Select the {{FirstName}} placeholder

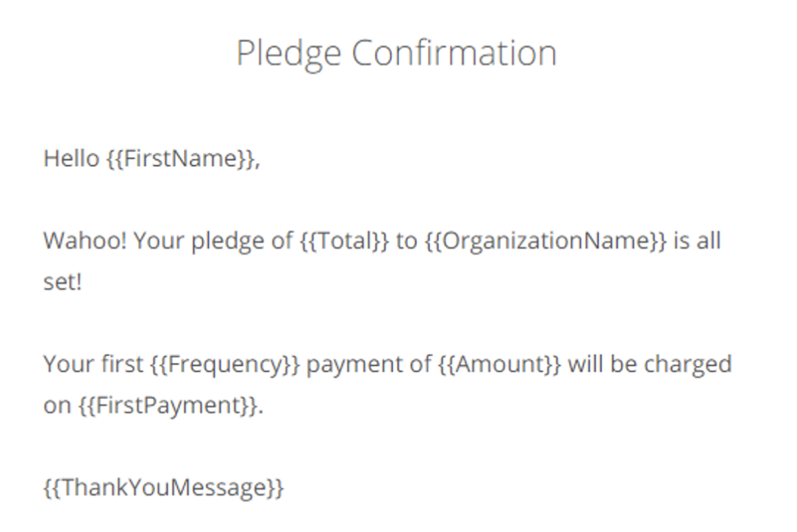coord(182,159)
